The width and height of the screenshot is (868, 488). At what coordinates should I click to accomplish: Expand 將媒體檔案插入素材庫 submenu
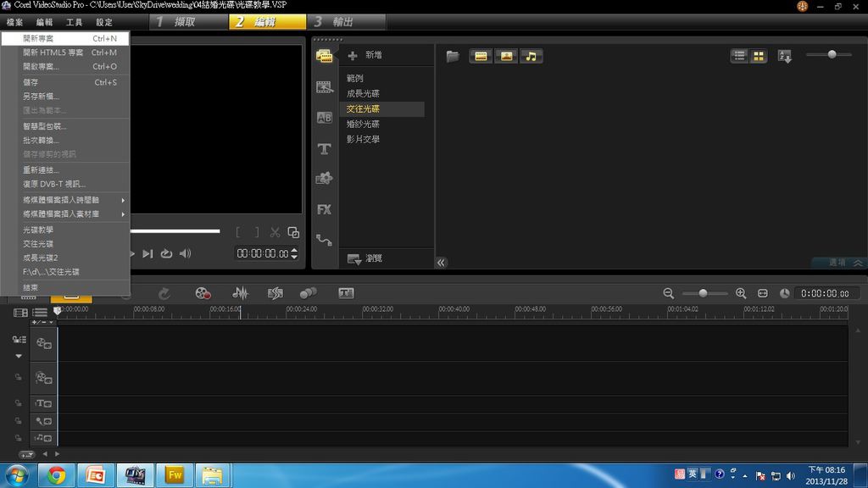click(73, 214)
